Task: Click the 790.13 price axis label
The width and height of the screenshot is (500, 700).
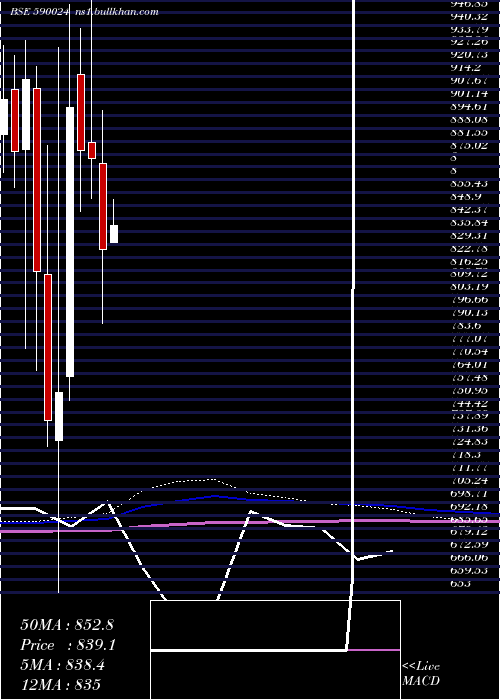Action: 469,312
